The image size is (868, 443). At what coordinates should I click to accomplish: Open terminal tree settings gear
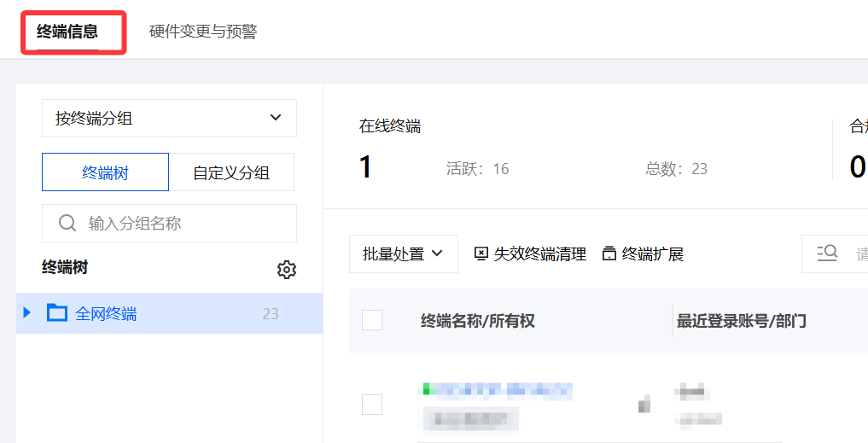click(286, 270)
